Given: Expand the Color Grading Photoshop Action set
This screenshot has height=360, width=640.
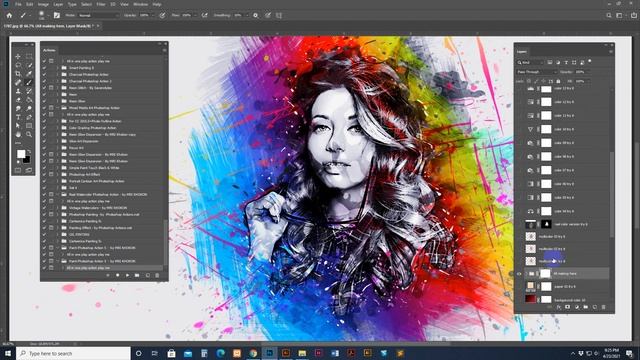Looking at the screenshot, I should pyautogui.click(x=58, y=128).
